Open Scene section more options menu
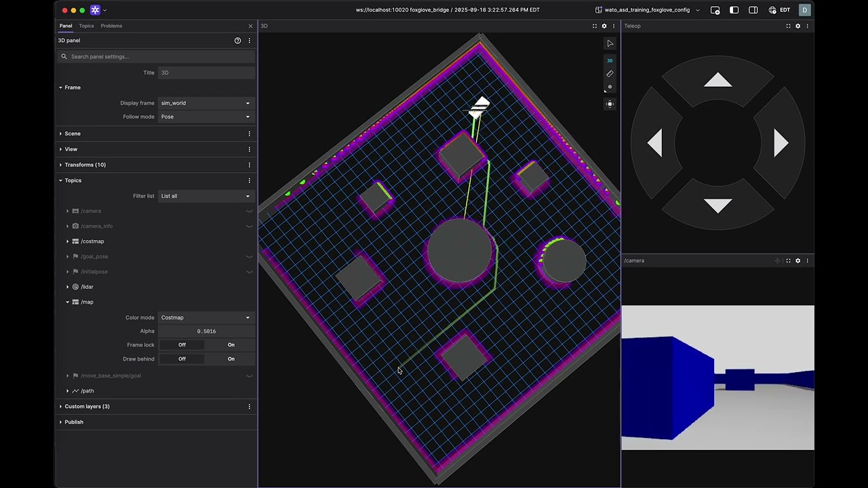The image size is (868, 488). pos(250,134)
